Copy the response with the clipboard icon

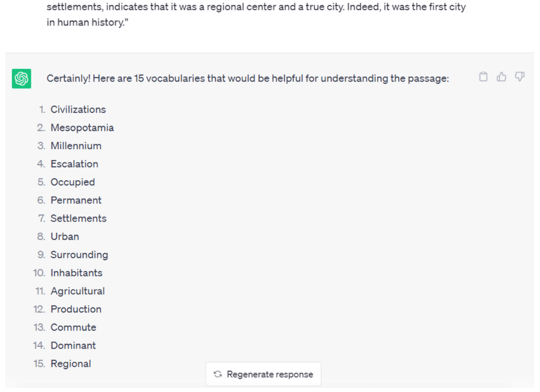[483, 77]
